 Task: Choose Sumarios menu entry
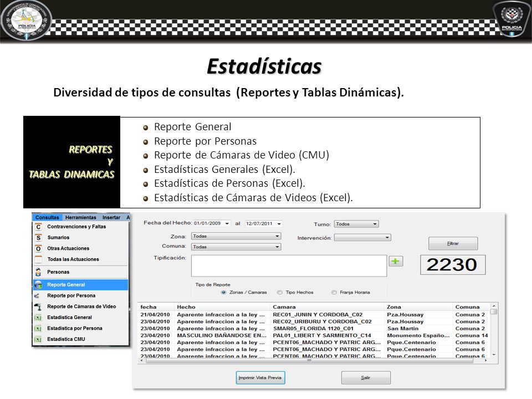pos(81,238)
